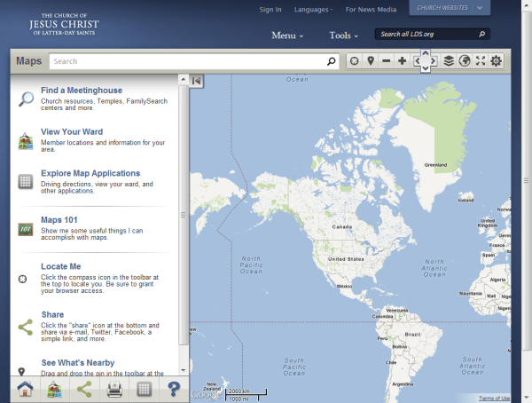The height and width of the screenshot is (403, 532).
Task: Click the Locate Me compass icon in the toolbar
Action: tap(354, 61)
